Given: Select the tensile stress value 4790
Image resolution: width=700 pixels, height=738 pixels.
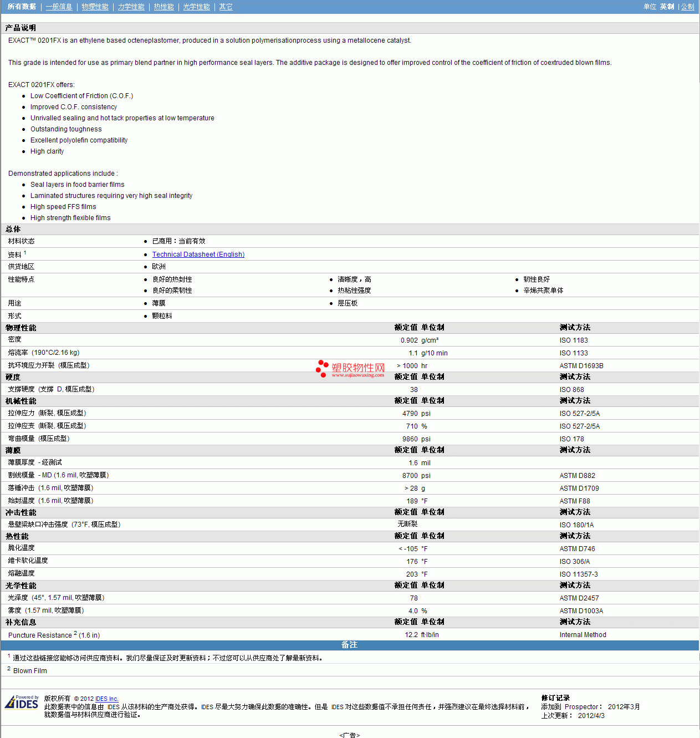Looking at the screenshot, I should pyautogui.click(x=411, y=414).
